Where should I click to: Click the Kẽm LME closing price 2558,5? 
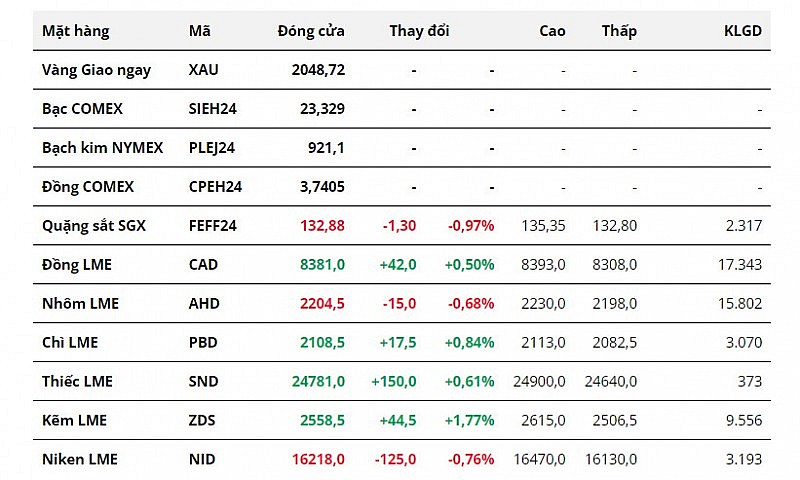tap(322, 420)
